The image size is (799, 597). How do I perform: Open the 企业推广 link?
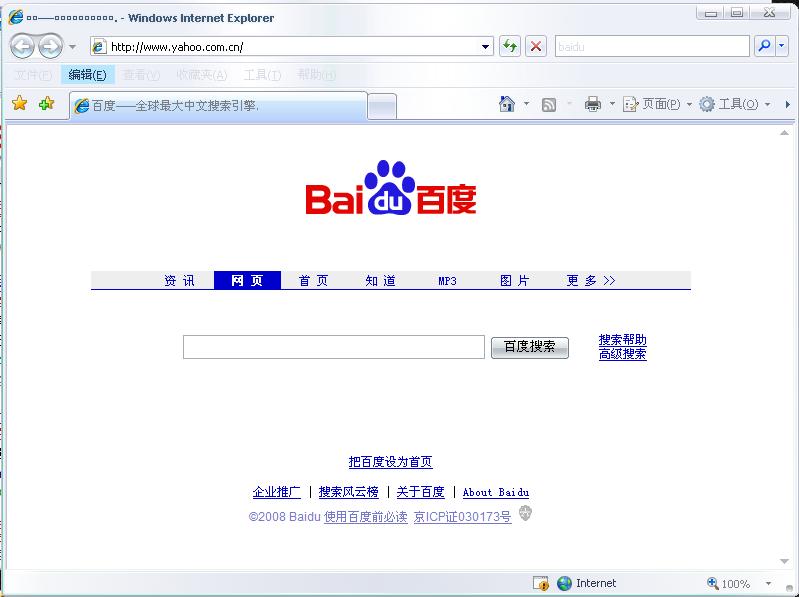(277, 492)
